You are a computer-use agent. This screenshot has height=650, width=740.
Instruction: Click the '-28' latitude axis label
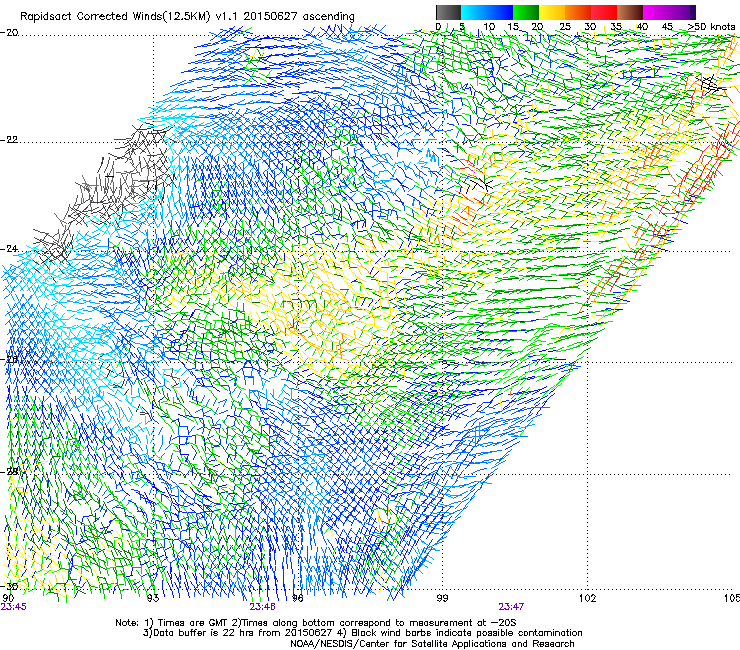pos(9,472)
